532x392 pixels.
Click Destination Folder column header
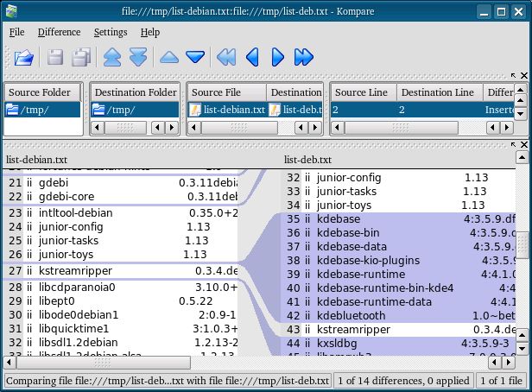135,92
